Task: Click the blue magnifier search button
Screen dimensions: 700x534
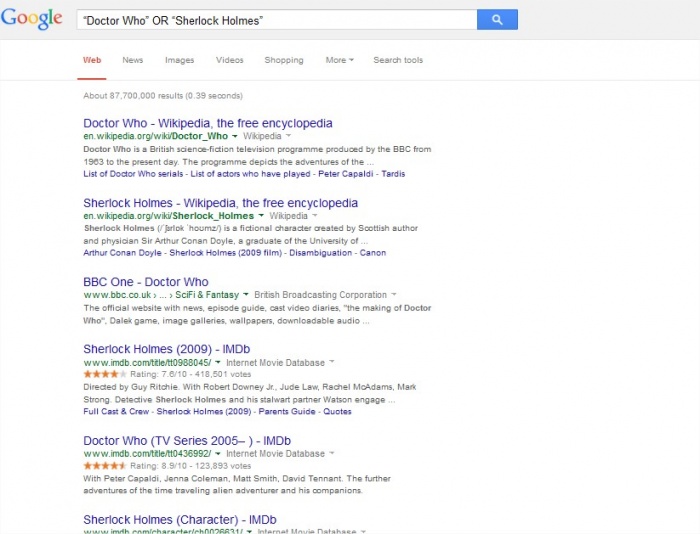Action: pos(497,20)
